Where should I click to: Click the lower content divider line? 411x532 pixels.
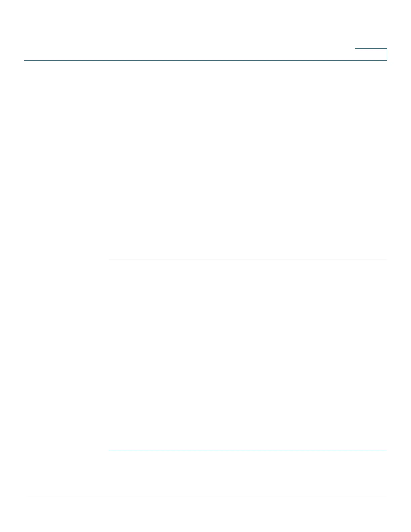pyautogui.click(x=248, y=450)
